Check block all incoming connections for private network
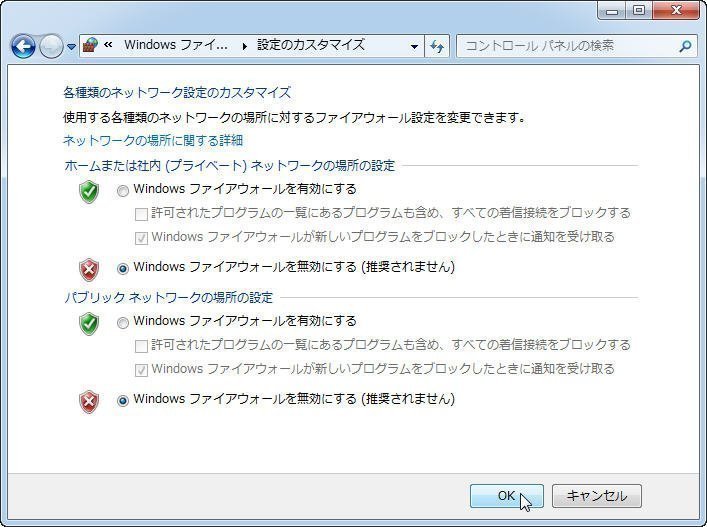 (x=142, y=214)
